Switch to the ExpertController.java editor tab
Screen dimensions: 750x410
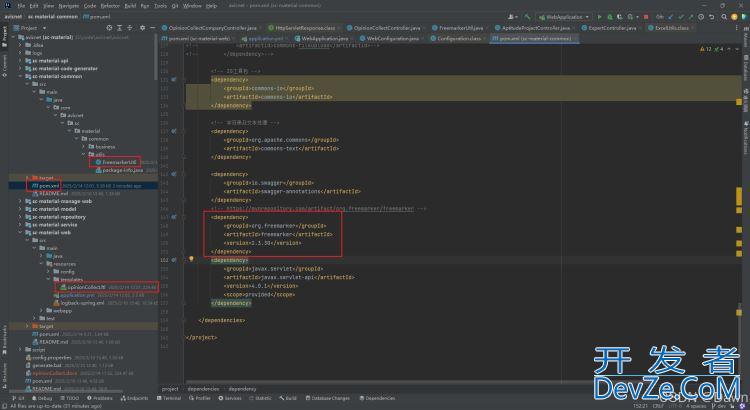tap(612, 28)
